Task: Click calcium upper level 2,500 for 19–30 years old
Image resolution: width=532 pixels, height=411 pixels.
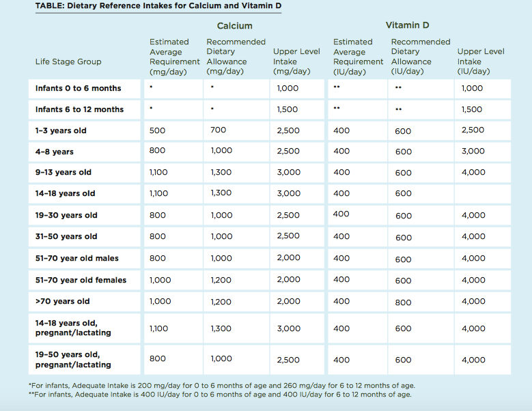Action: click(x=288, y=215)
